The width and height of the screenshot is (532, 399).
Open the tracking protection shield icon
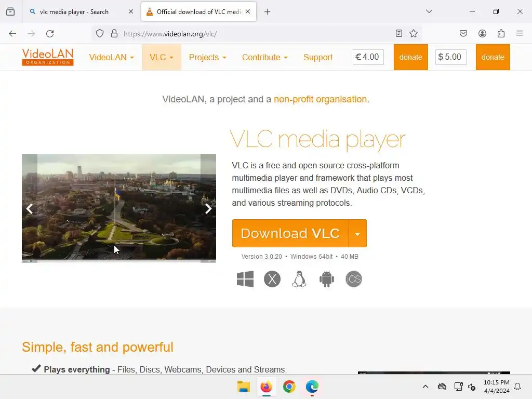99,34
